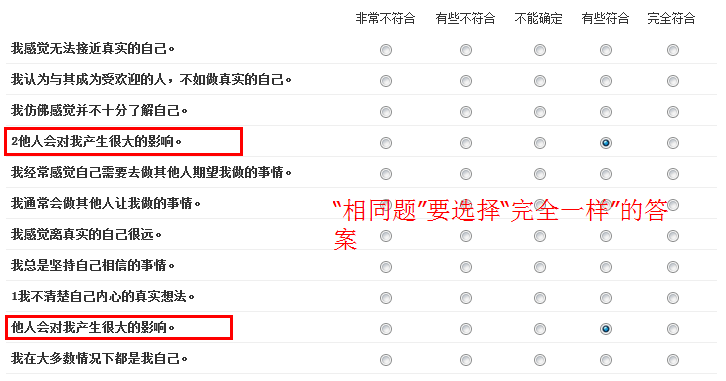726x381 pixels.
Task: Select 有些不符合 for 我经常感觉自己需要去做其他人期望 row
Action: (466, 174)
